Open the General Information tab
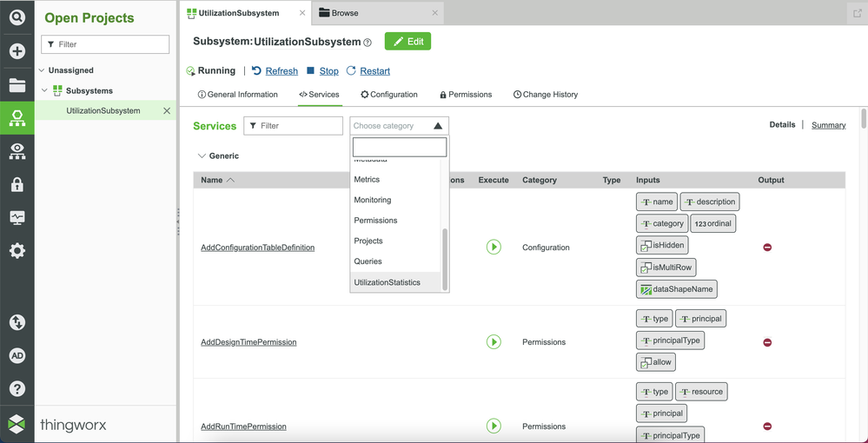Screen dimensions: 868x443 238,95
